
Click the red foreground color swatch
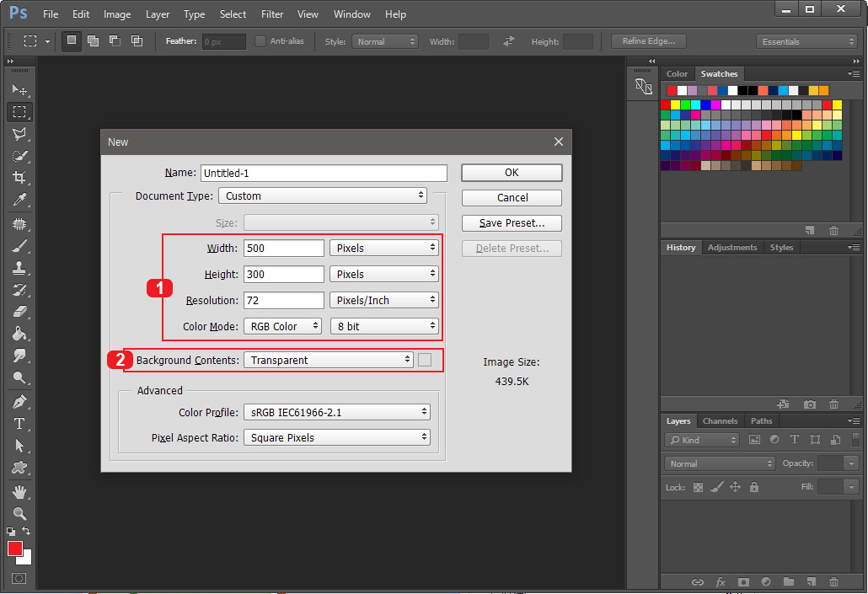(x=15, y=549)
